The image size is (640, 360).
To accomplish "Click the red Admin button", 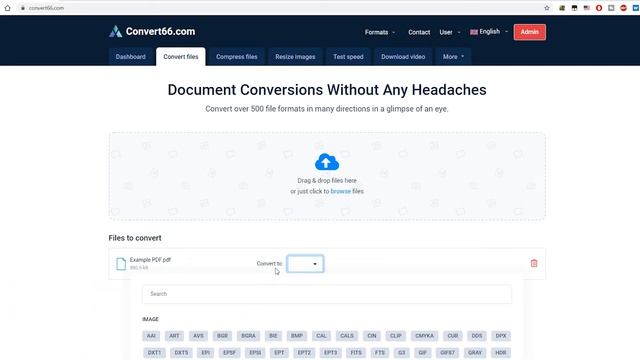I will click(529, 32).
